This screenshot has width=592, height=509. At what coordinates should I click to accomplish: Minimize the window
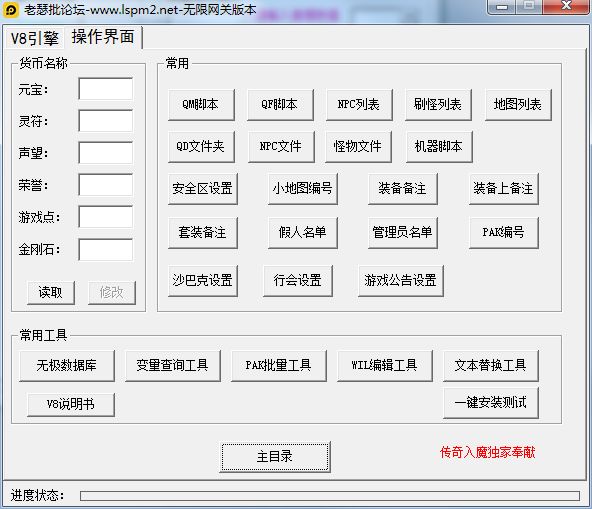(501, 6)
